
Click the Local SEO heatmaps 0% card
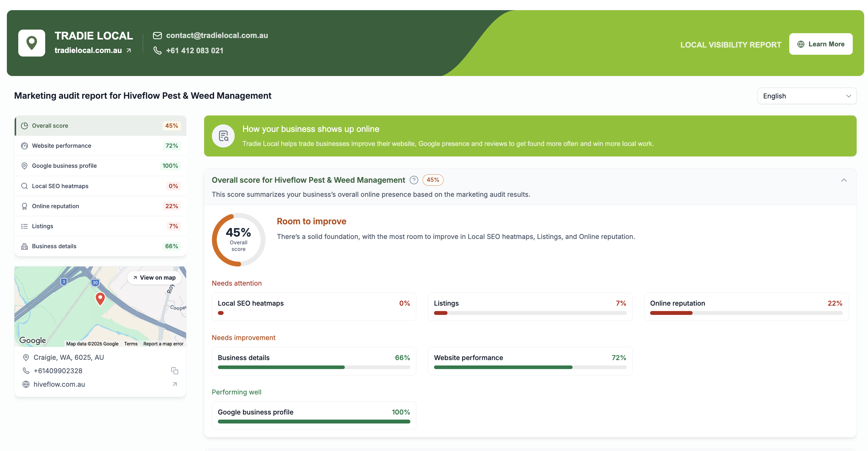314,307
